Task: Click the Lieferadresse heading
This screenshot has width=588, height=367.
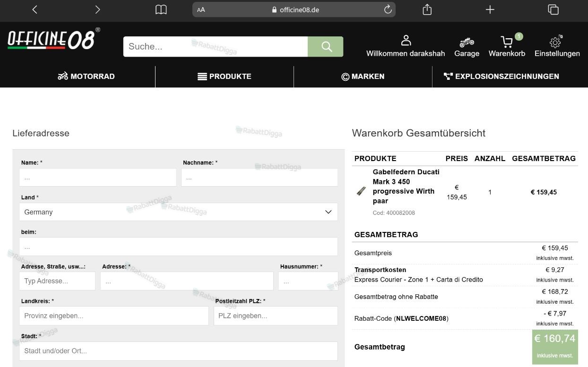Action: [x=41, y=133]
